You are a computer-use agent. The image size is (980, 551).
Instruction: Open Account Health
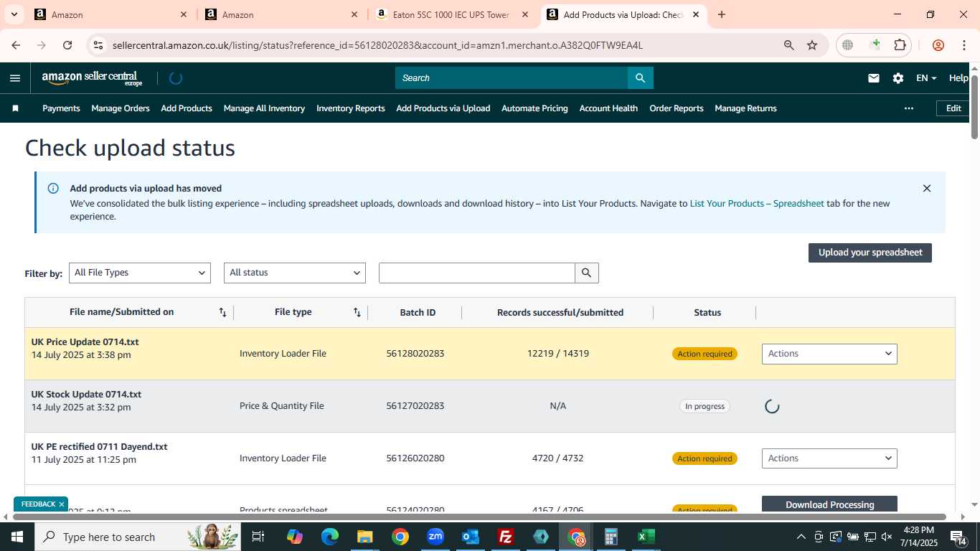[x=608, y=108]
